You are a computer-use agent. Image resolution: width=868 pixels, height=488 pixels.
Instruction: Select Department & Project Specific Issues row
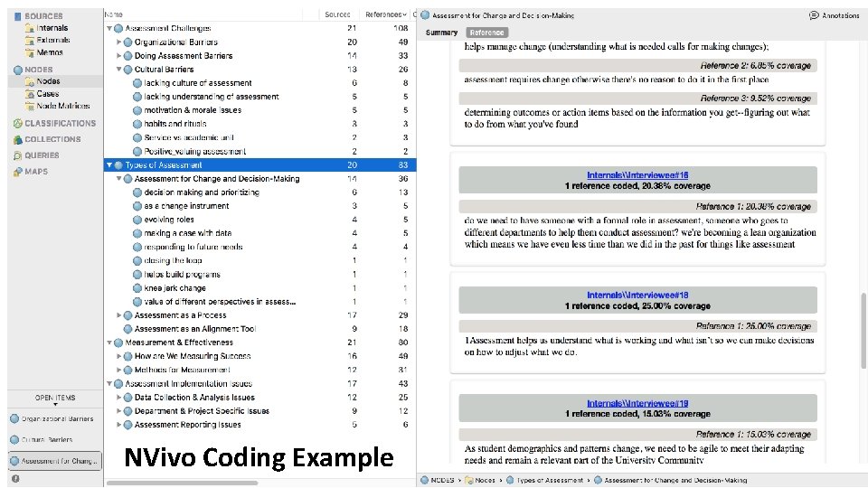click(x=259, y=411)
